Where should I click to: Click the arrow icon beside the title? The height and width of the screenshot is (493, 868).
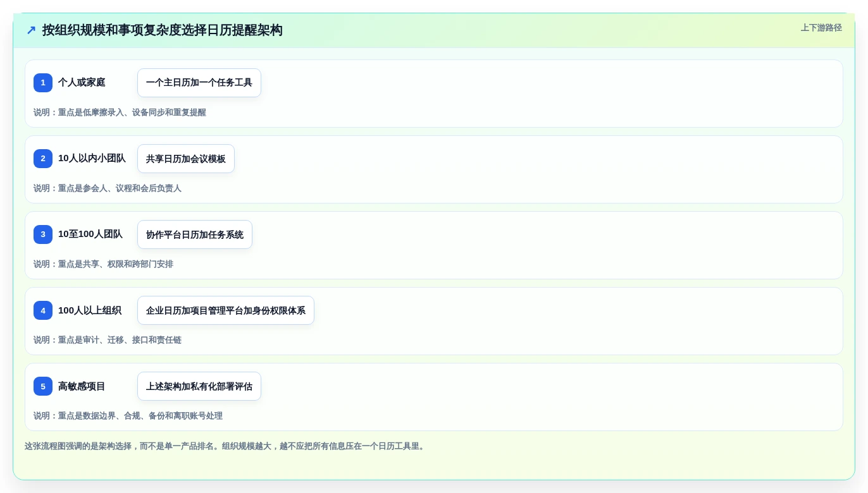point(31,30)
